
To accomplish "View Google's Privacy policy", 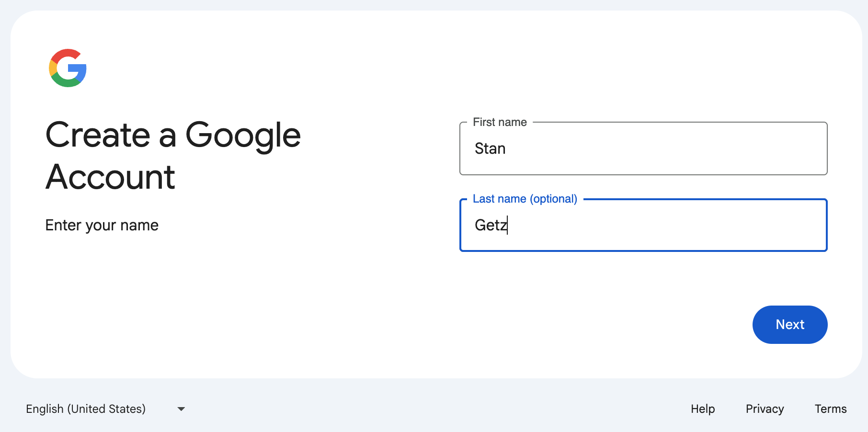I will pos(764,409).
